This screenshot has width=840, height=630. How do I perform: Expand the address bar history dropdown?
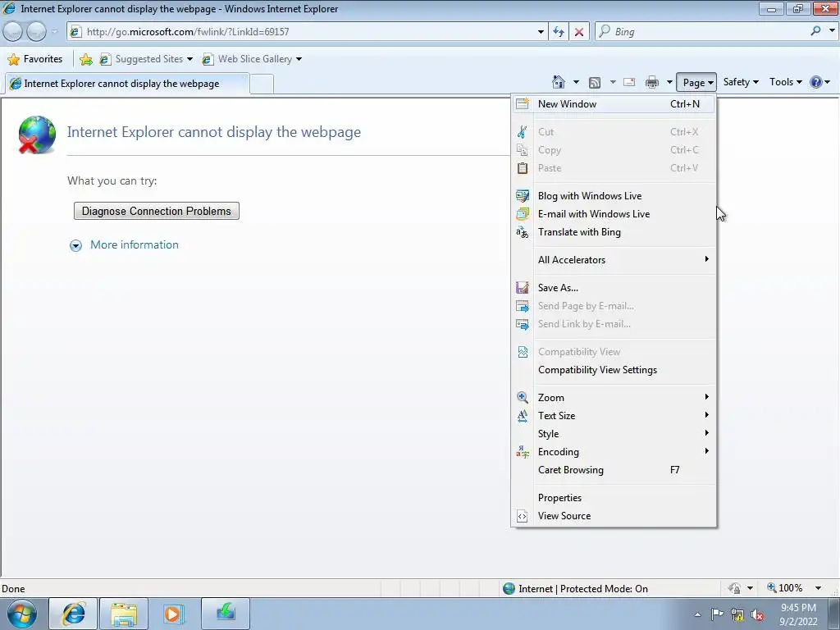pos(541,32)
